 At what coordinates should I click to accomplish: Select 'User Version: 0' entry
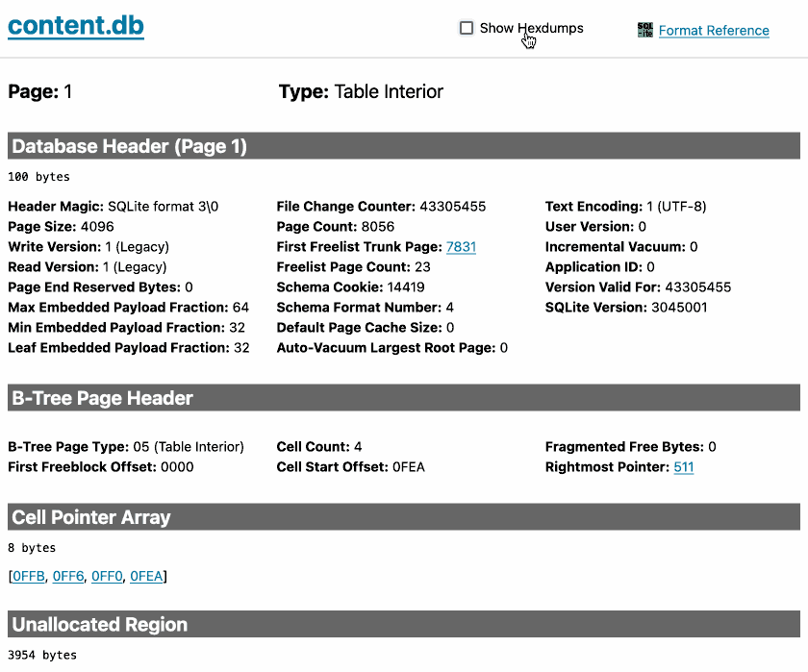[595, 227]
